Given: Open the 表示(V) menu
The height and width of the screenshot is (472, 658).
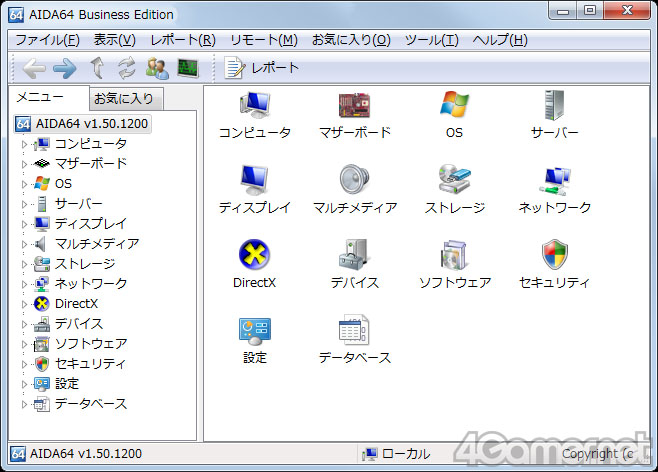Looking at the screenshot, I should 115,40.
